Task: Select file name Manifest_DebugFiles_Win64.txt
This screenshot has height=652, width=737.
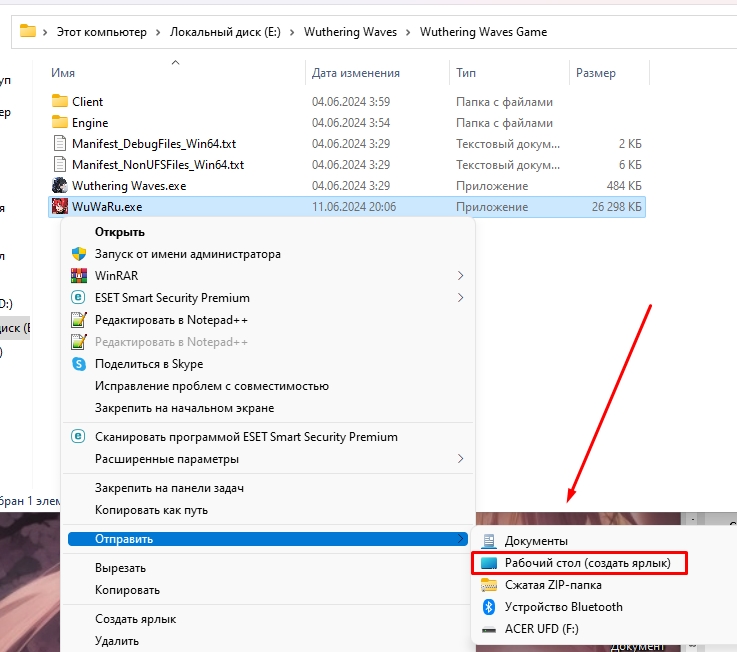Action: coord(154,144)
